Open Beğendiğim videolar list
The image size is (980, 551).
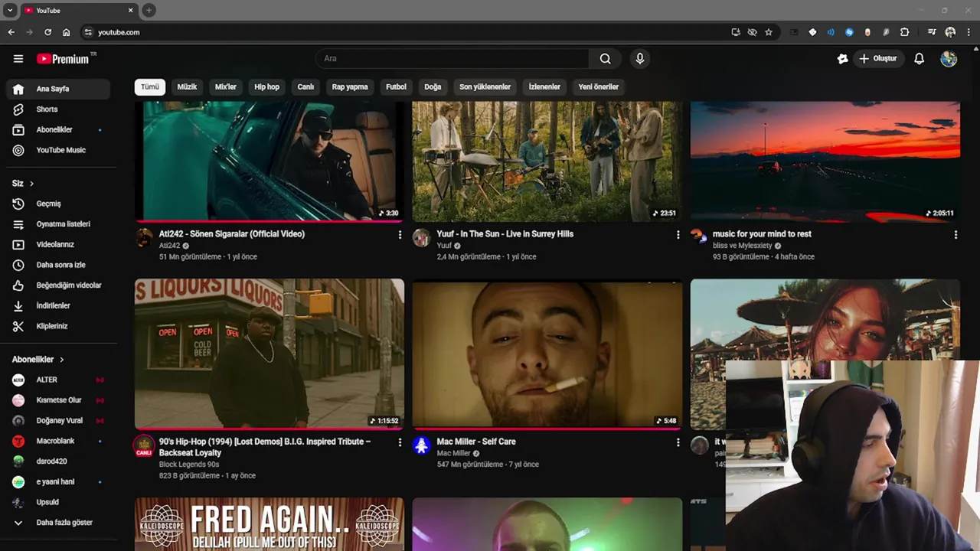coord(58,285)
